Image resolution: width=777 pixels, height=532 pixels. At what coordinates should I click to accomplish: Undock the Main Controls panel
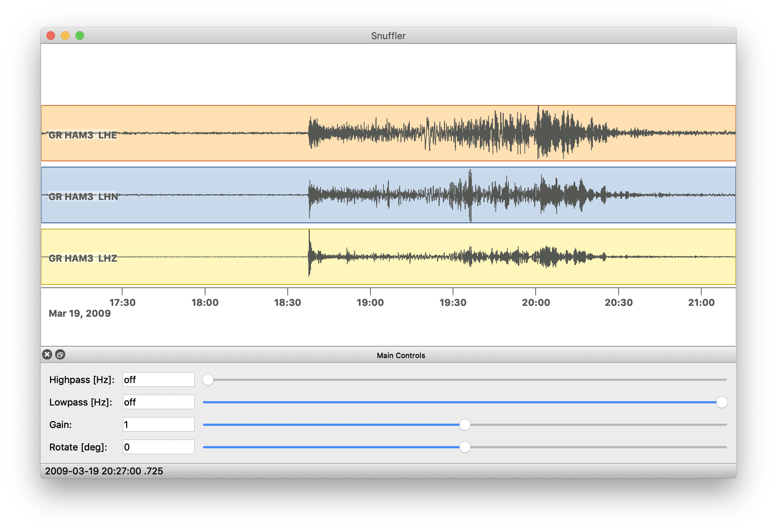coord(60,354)
